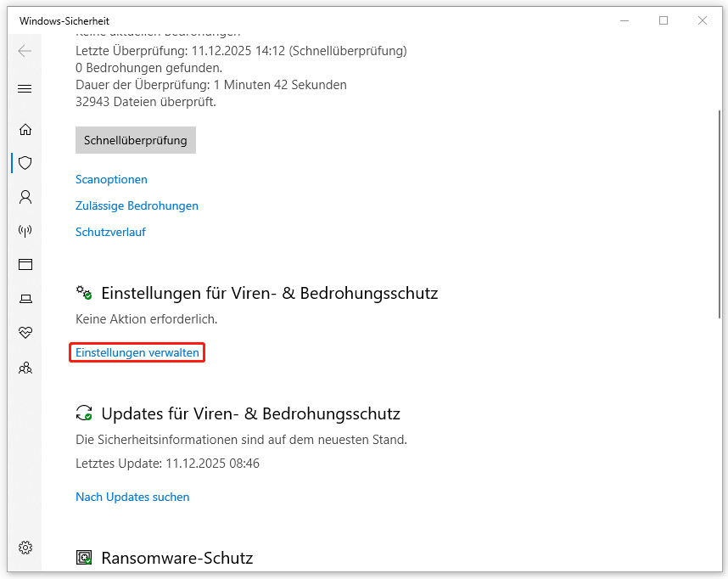Viewport: 728px width, 579px height.
Task: Open the Home (Startseite) sidebar icon
Action: [25, 129]
